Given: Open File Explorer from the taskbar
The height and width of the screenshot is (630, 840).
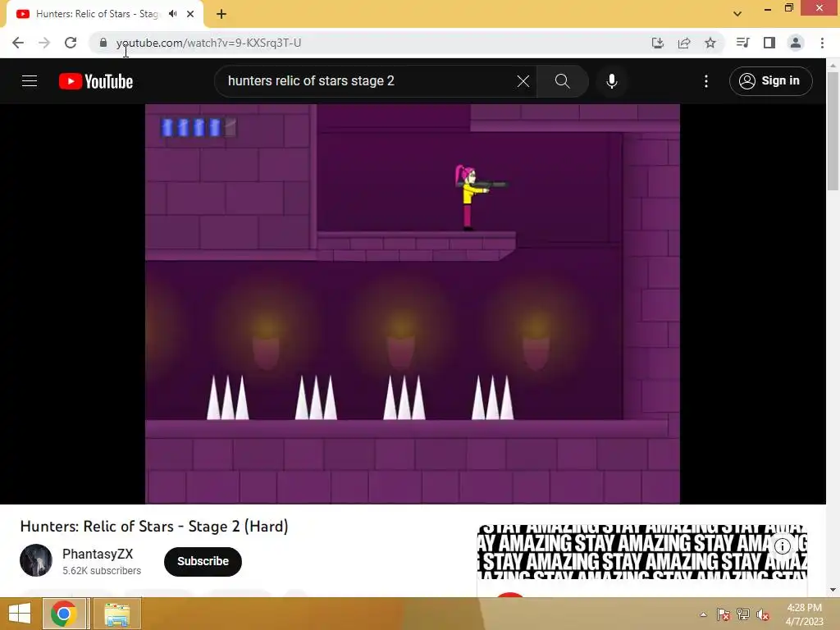Looking at the screenshot, I should click(x=117, y=614).
